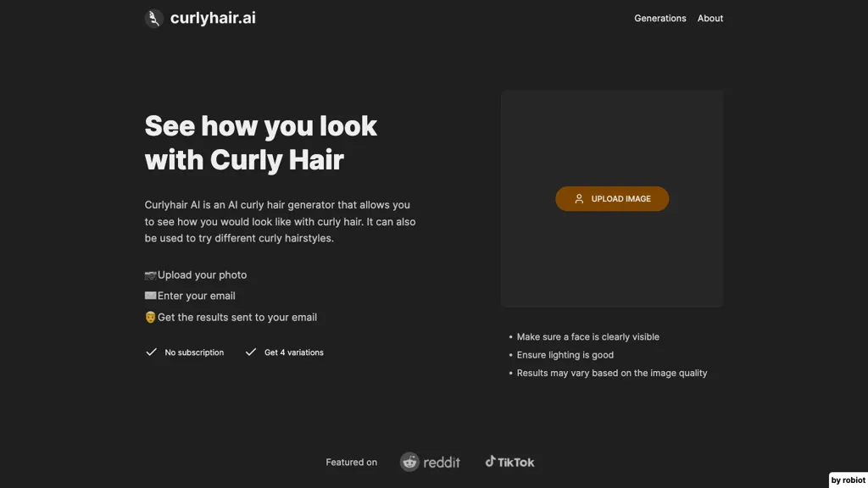This screenshot has height=488, width=868.
Task: Click the Results may vary tip text
Action: [611, 373]
